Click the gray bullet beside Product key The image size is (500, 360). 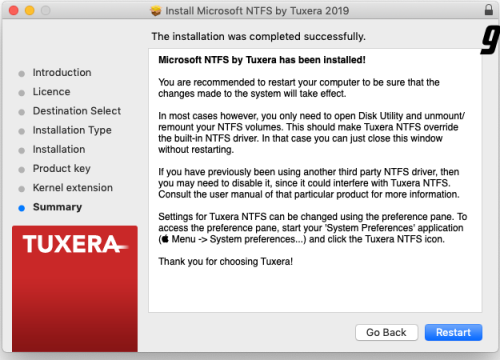[x=22, y=170]
